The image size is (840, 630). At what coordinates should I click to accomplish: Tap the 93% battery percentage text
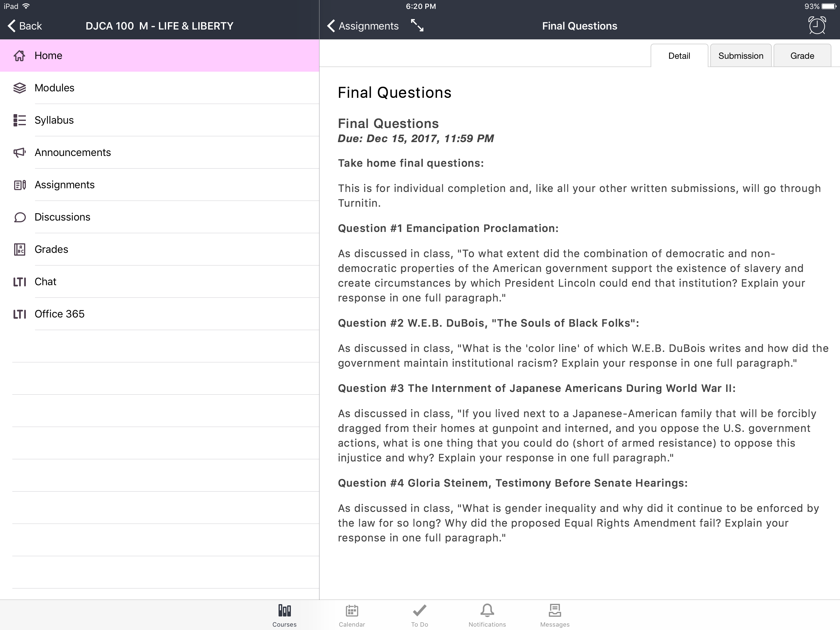811,6
